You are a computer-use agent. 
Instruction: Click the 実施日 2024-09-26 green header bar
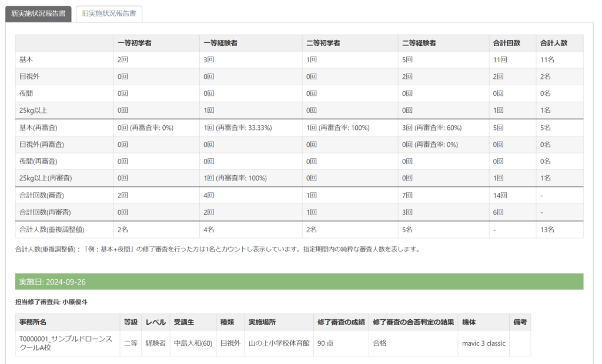[299, 282]
